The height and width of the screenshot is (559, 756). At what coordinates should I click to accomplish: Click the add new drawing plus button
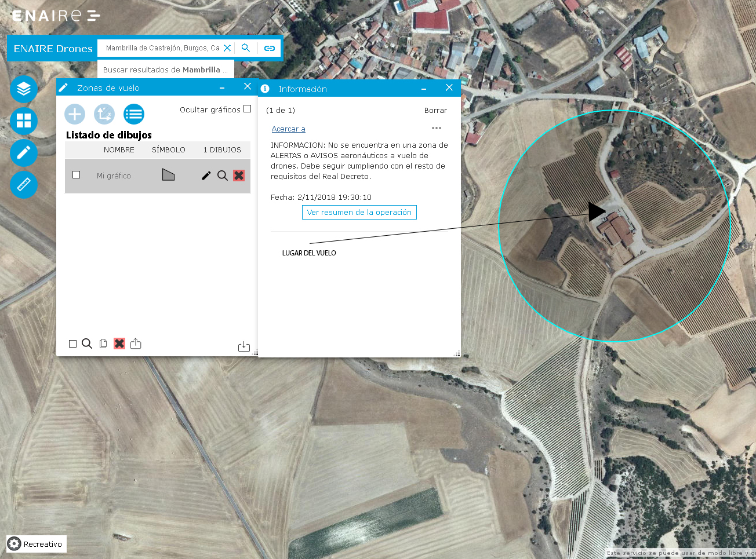(75, 114)
